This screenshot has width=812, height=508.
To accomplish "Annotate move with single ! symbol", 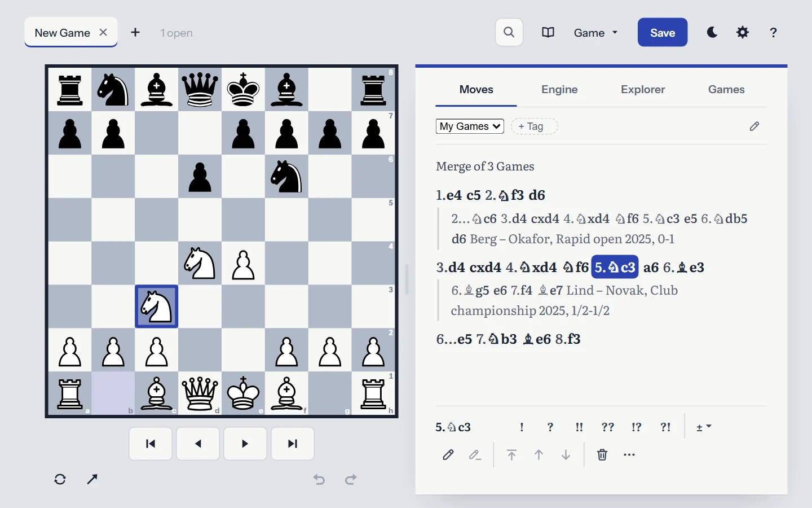I will 522,427.
